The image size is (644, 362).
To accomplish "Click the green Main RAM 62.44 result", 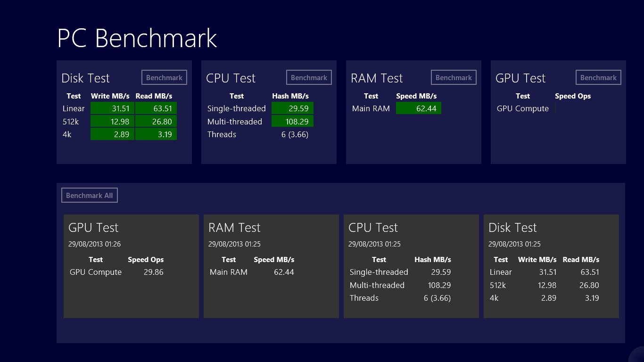I will coord(419,108).
